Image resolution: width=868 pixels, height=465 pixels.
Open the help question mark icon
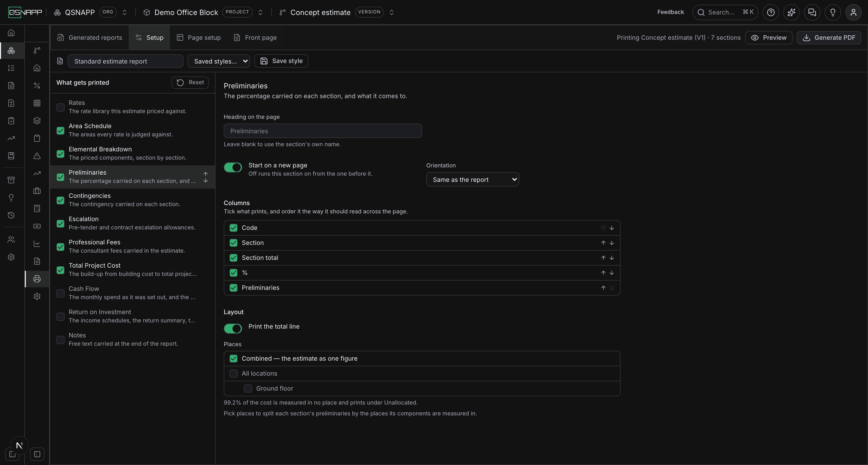click(x=771, y=12)
